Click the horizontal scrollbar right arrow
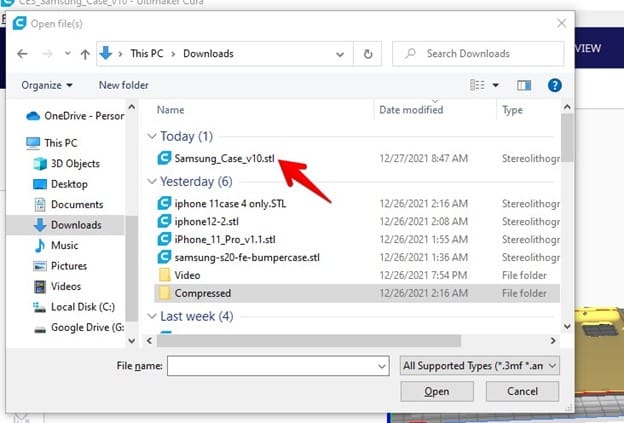The height and width of the screenshot is (423, 624). 553,341
